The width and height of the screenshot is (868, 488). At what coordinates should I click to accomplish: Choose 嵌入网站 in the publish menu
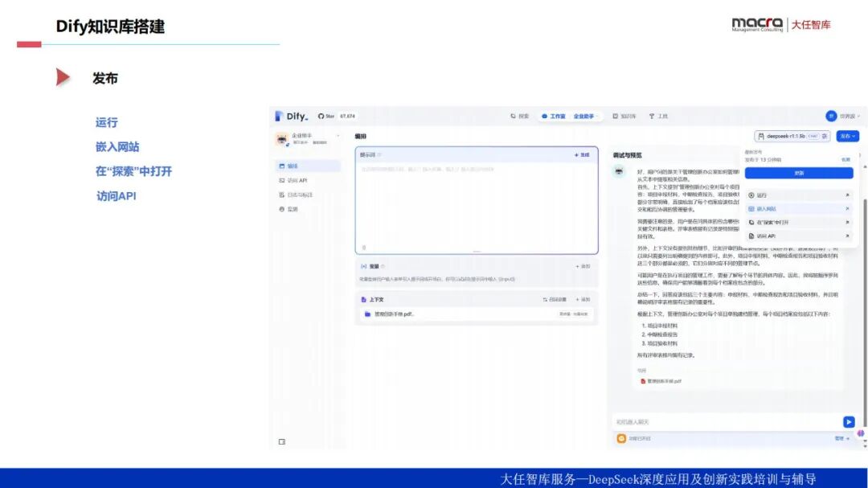799,209
